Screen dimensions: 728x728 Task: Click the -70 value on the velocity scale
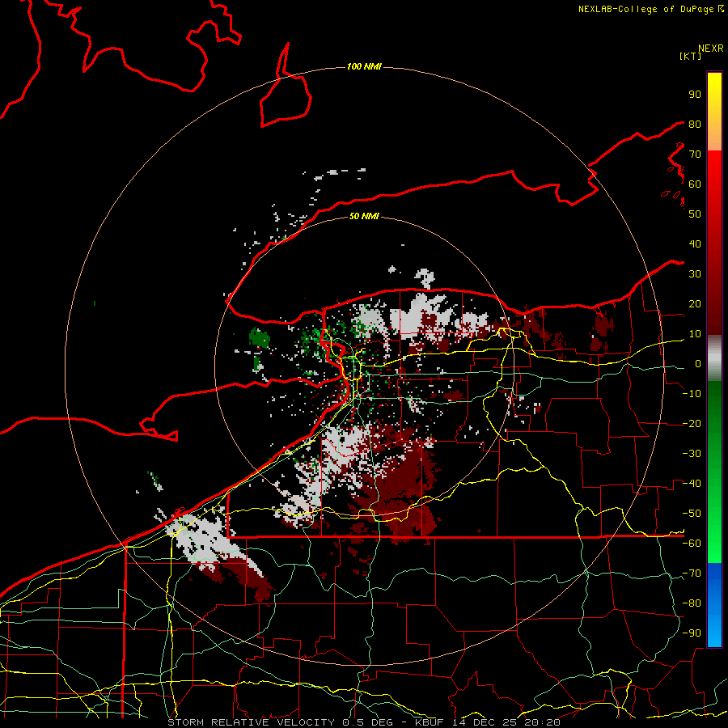coord(692,574)
